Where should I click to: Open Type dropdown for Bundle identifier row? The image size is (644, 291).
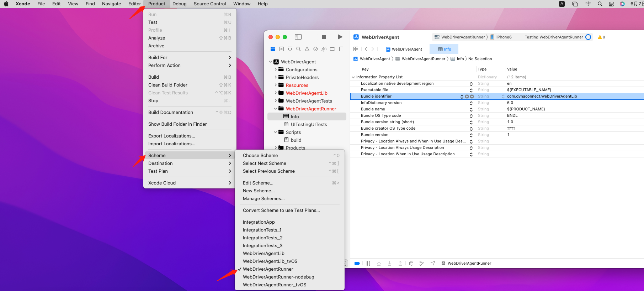(x=503, y=97)
